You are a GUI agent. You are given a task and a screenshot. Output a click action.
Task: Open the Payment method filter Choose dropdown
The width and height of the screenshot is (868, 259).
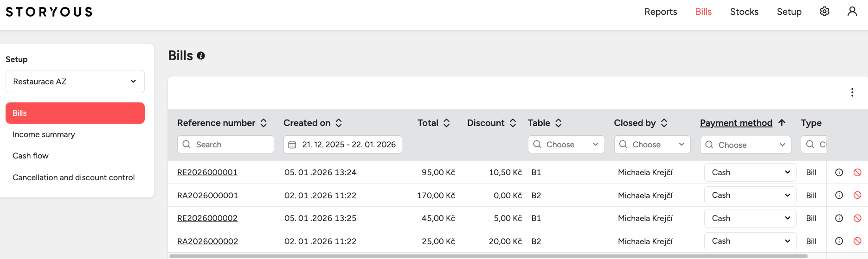(746, 145)
